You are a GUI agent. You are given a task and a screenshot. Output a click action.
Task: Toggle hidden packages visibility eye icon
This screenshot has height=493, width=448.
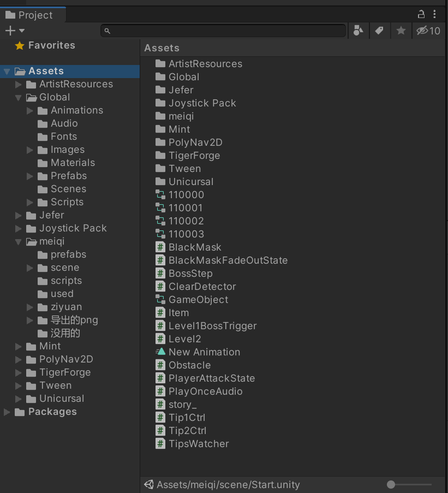tap(428, 31)
